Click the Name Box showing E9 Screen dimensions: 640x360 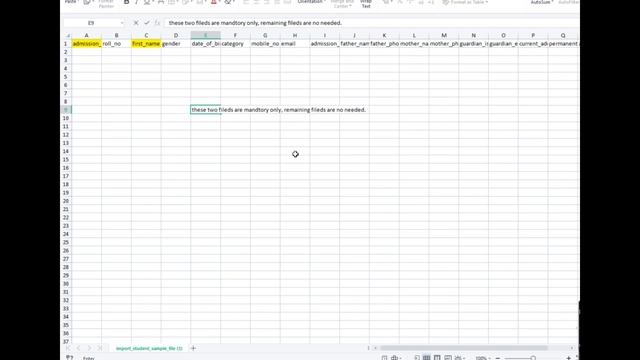(x=91, y=23)
